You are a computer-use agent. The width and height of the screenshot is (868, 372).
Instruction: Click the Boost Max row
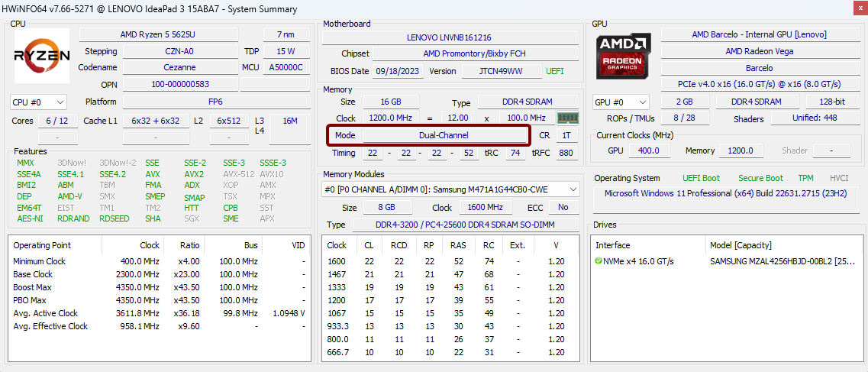(x=160, y=287)
